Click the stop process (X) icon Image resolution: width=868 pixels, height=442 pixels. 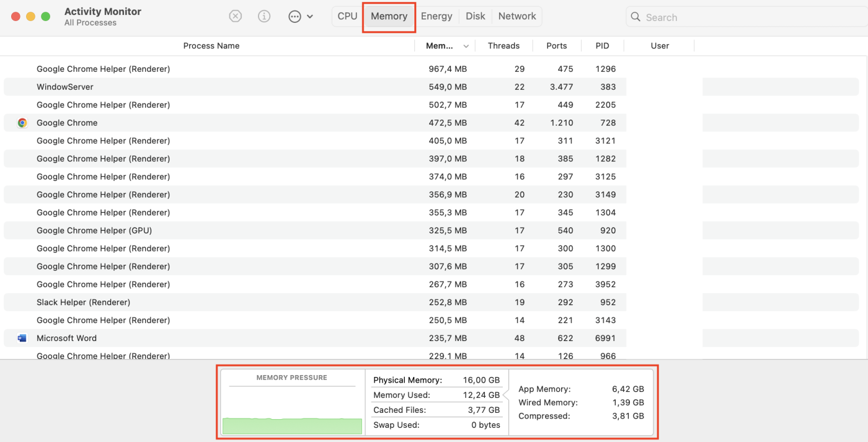point(235,16)
